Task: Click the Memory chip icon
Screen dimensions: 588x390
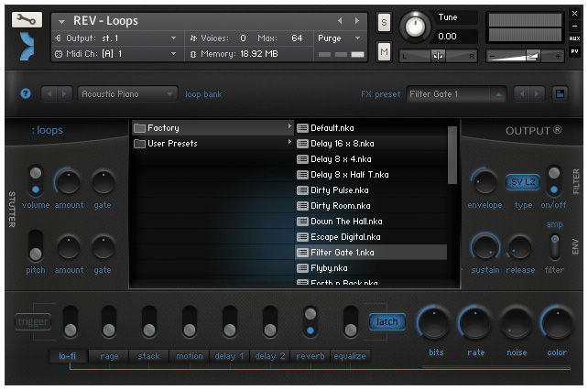Action: 192,54
